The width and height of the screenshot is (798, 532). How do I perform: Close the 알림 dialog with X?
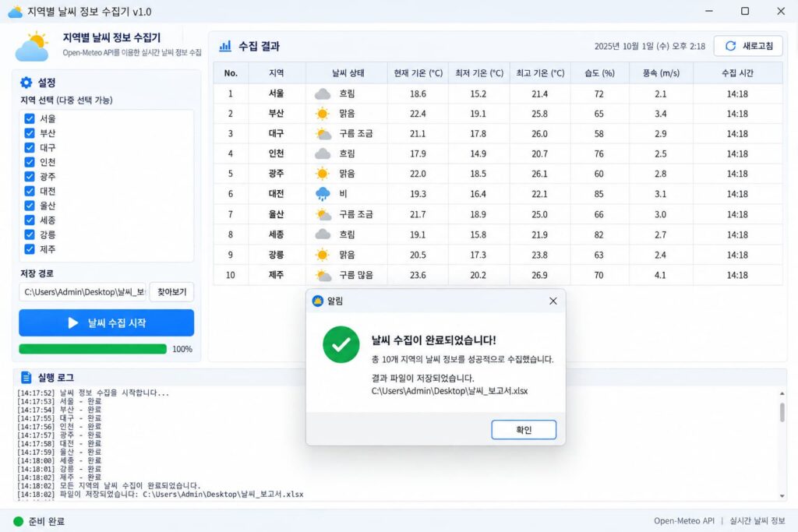pyautogui.click(x=553, y=301)
